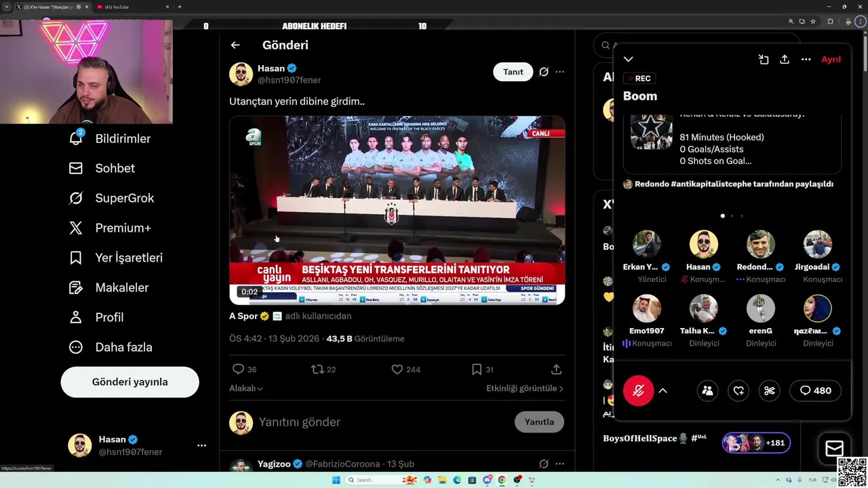868x488 pixels.
Task: Click Ayrıl to leave the Space
Action: coord(831,60)
